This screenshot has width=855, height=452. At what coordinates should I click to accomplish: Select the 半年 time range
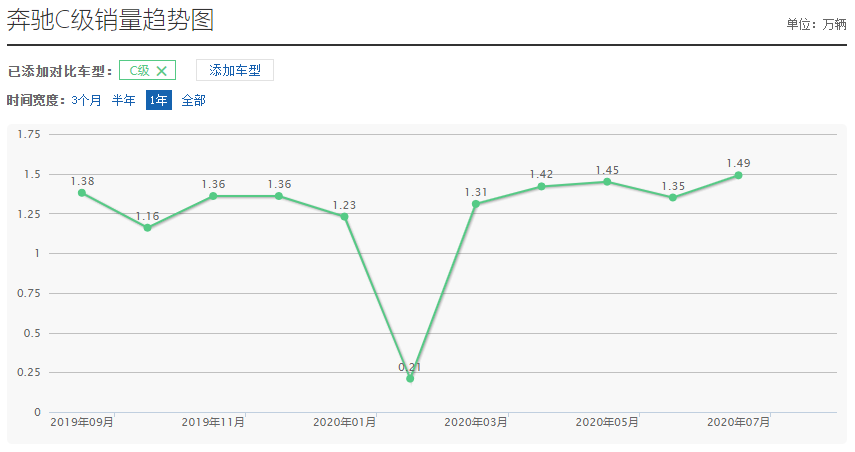click(x=123, y=100)
